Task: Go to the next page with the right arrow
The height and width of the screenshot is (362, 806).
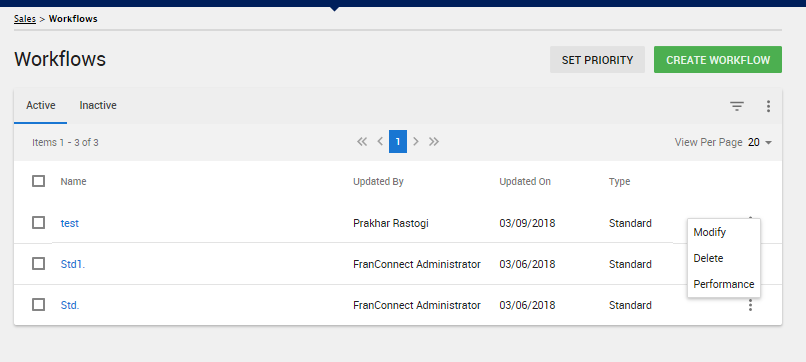Action: (416, 141)
